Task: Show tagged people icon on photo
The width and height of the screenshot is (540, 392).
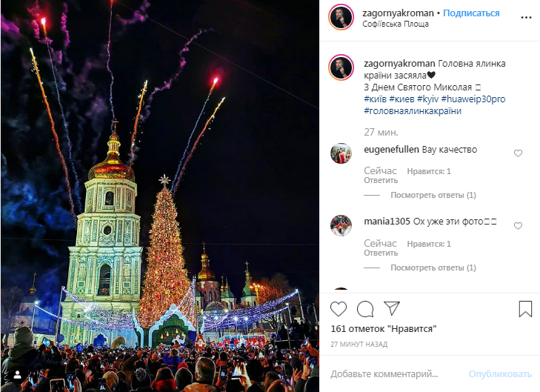Action: pos(17,376)
